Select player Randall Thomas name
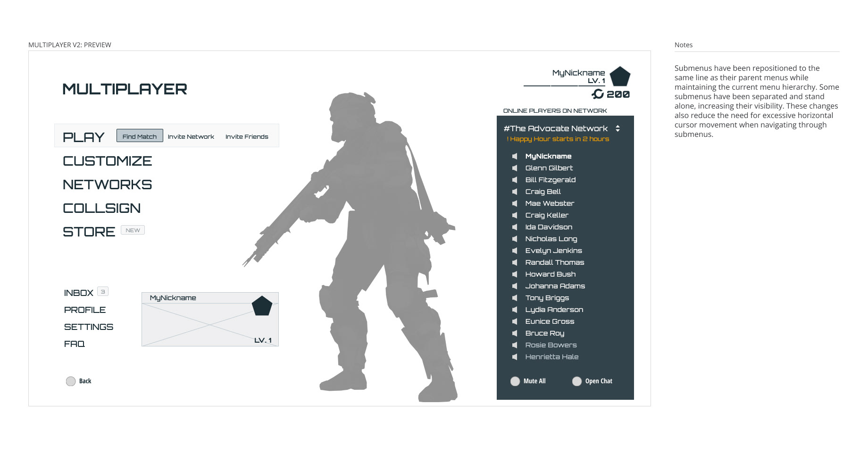 click(x=555, y=262)
